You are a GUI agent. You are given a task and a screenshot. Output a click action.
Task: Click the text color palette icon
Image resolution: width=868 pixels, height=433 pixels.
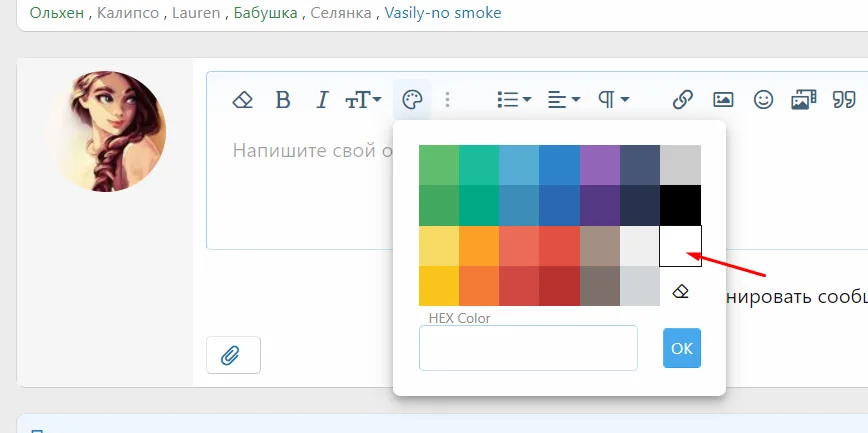412,100
